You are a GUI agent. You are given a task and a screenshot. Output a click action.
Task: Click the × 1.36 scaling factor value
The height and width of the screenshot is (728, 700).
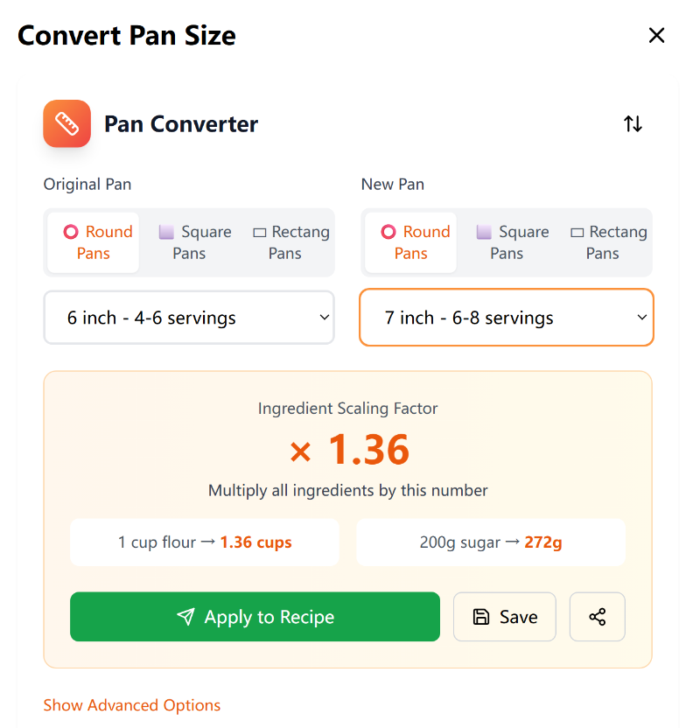tap(348, 450)
